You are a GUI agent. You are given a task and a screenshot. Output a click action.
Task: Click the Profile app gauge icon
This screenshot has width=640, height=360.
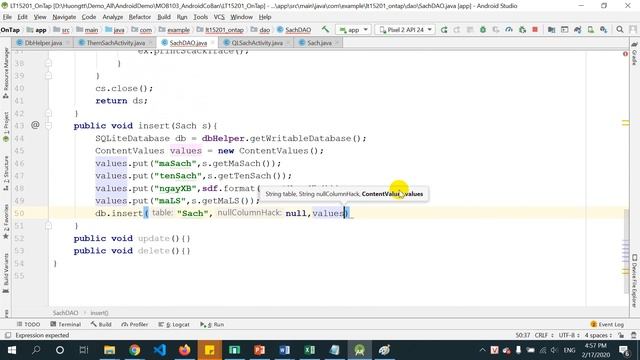[509, 30]
